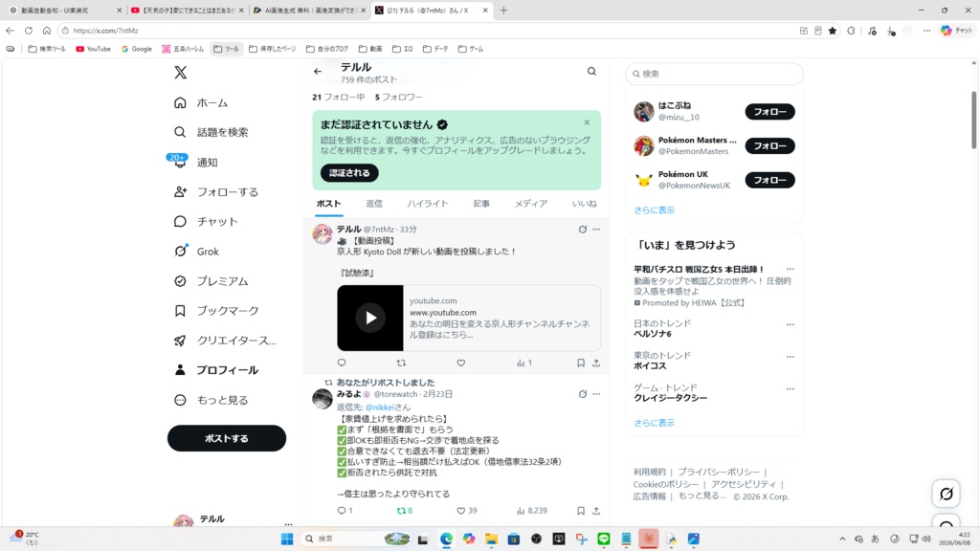
Task: Open プロフィール in the sidebar
Action: 215,370
